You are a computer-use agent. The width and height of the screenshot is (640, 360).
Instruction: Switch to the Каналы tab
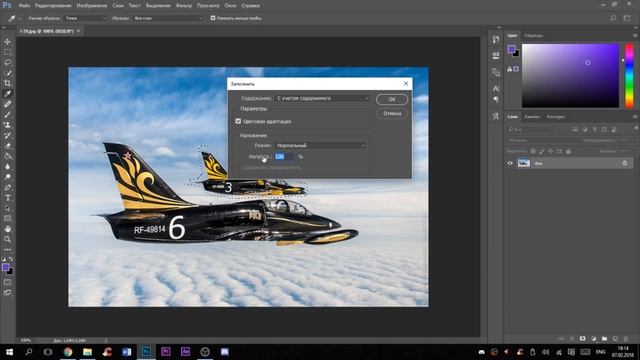point(532,117)
